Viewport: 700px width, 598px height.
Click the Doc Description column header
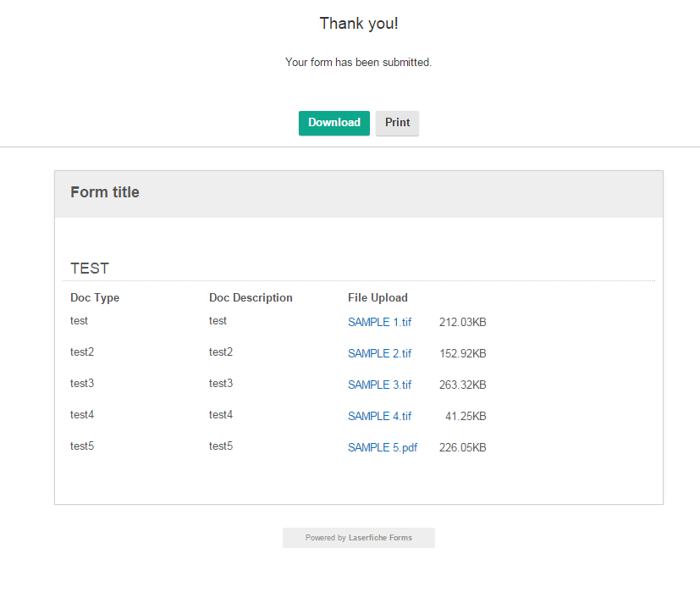pos(251,298)
